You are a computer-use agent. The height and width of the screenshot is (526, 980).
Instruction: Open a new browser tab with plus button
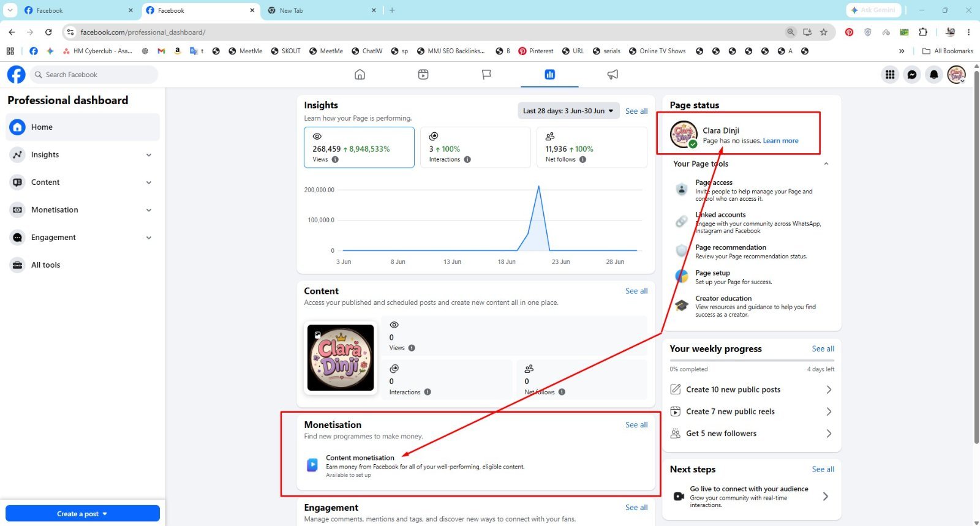(392, 10)
